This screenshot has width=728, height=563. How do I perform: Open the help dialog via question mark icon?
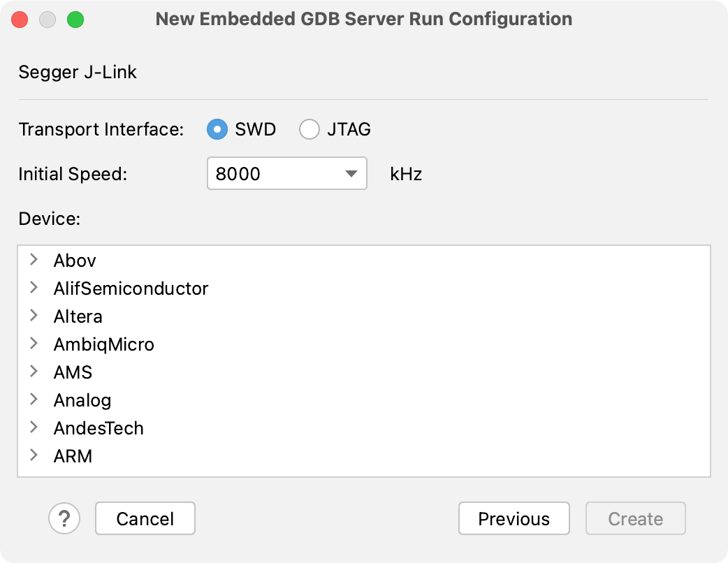click(64, 519)
